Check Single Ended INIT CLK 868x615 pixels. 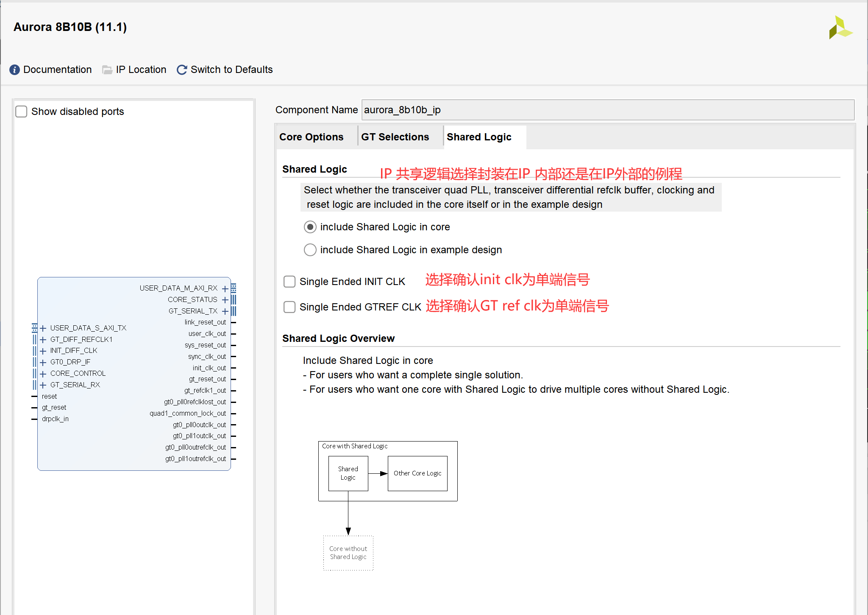289,282
